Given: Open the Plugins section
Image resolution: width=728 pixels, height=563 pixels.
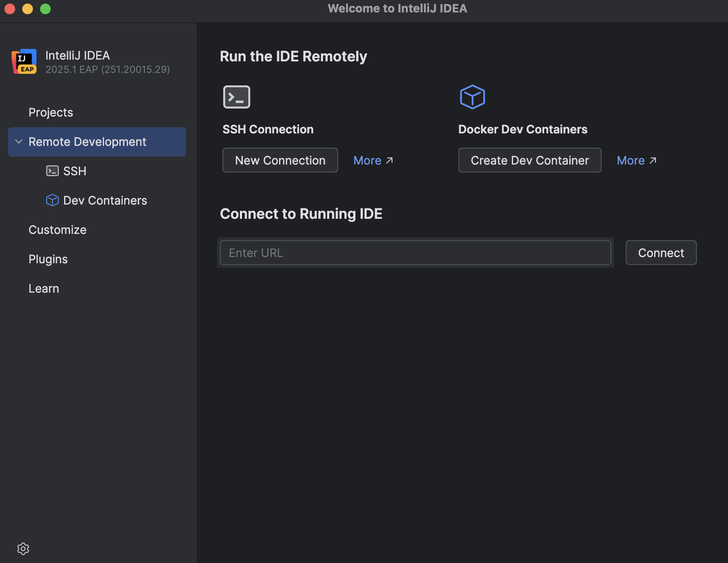Looking at the screenshot, I should [48, 259].
